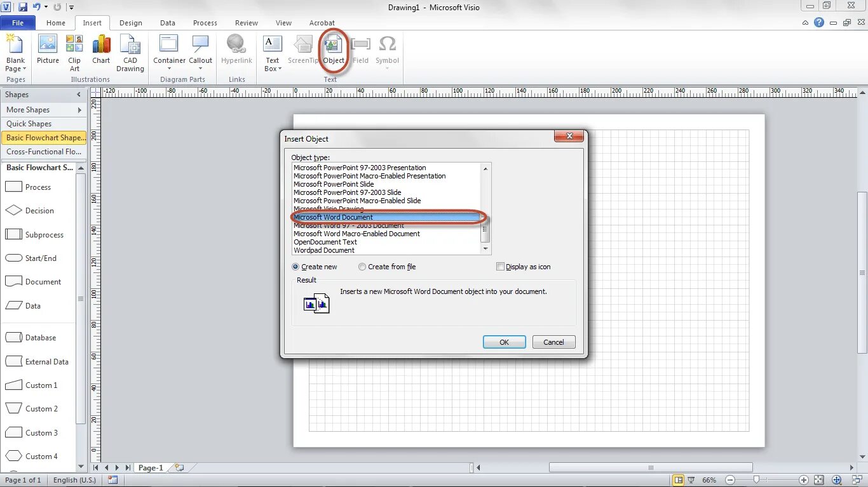
Task: Select Microsoft Word Document in the object list
Action: 386,217
